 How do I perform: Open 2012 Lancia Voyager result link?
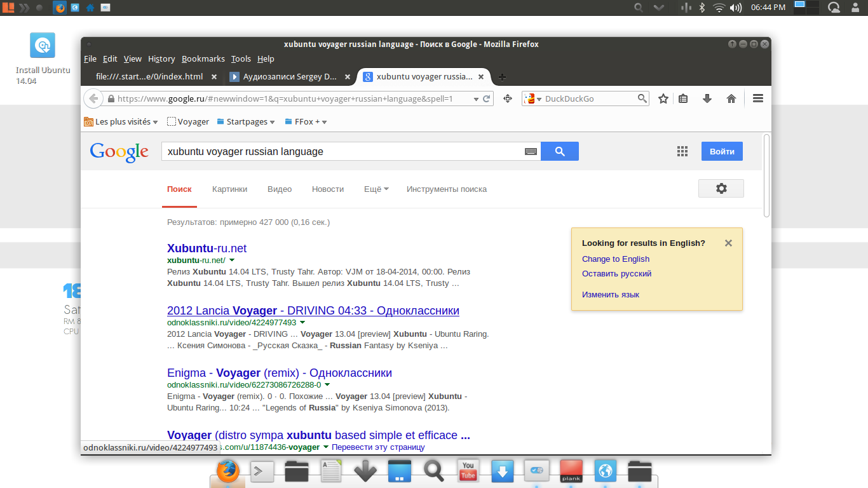point(313,311)
